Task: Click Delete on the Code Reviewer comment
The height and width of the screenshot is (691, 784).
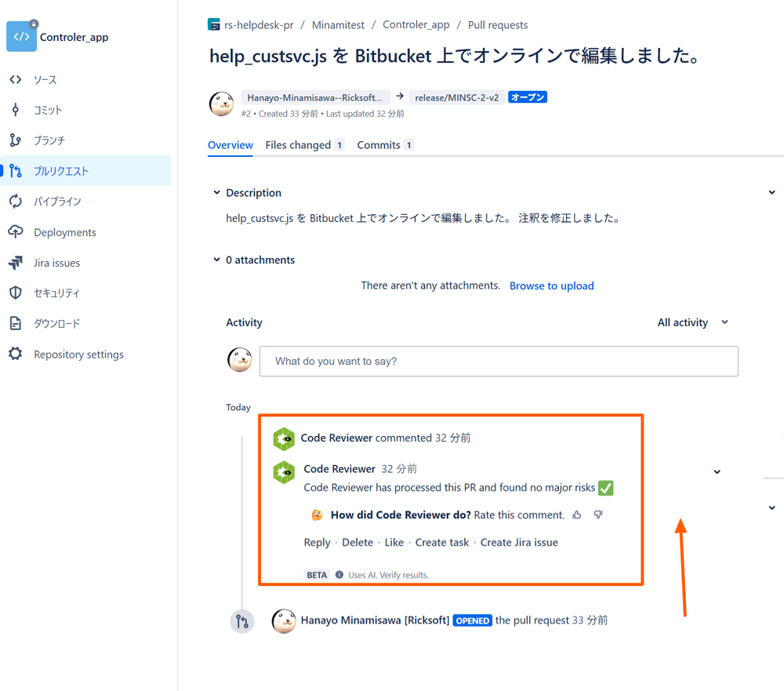Action: click(x=358, y=543)
